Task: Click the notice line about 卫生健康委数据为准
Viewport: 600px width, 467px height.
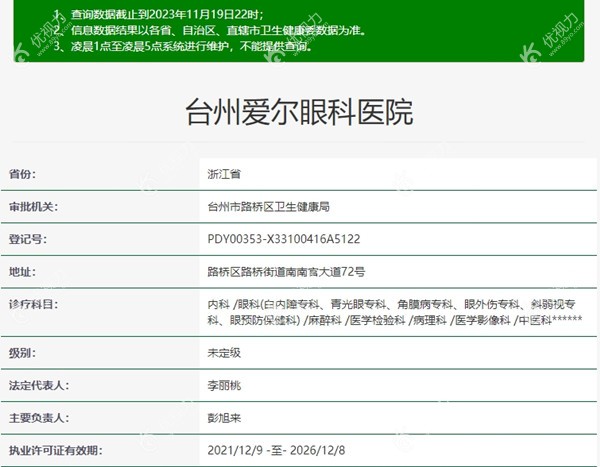Action: pos(209,30)
